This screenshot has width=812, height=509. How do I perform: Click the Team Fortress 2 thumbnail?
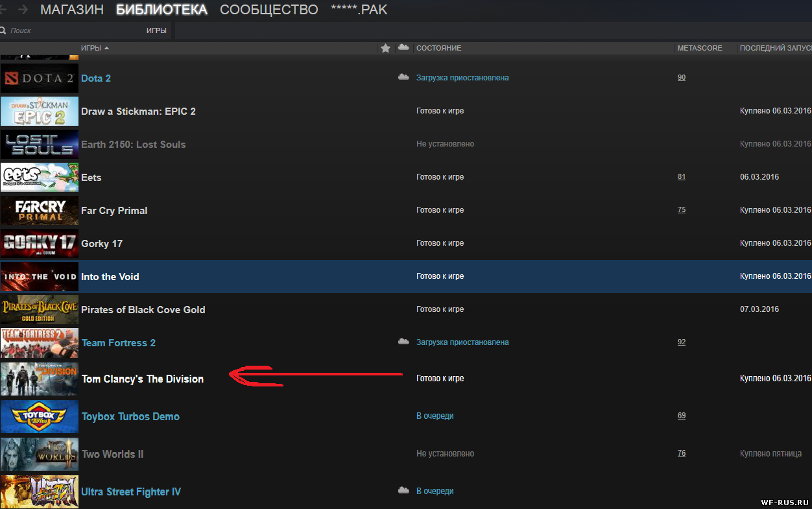(40, 342)
